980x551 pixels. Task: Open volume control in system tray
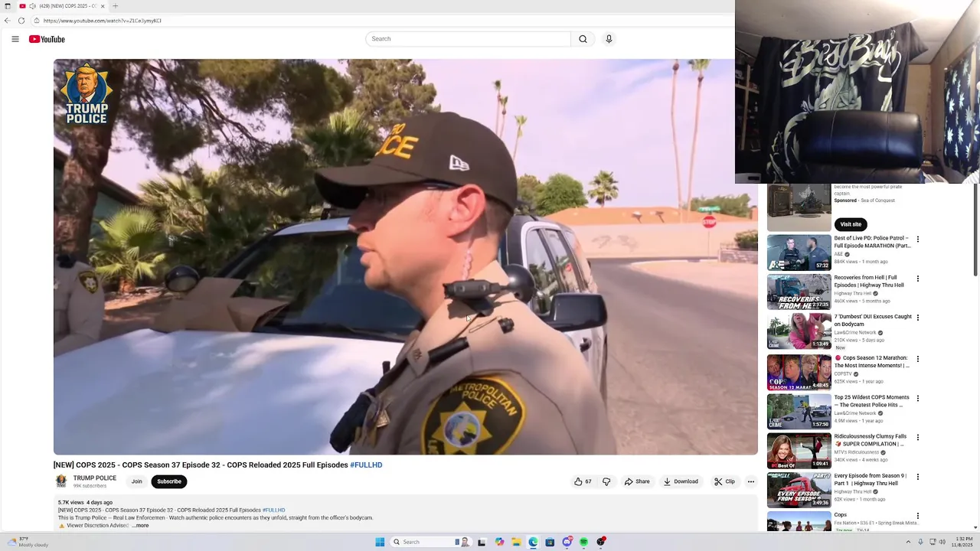coord(942,542)
